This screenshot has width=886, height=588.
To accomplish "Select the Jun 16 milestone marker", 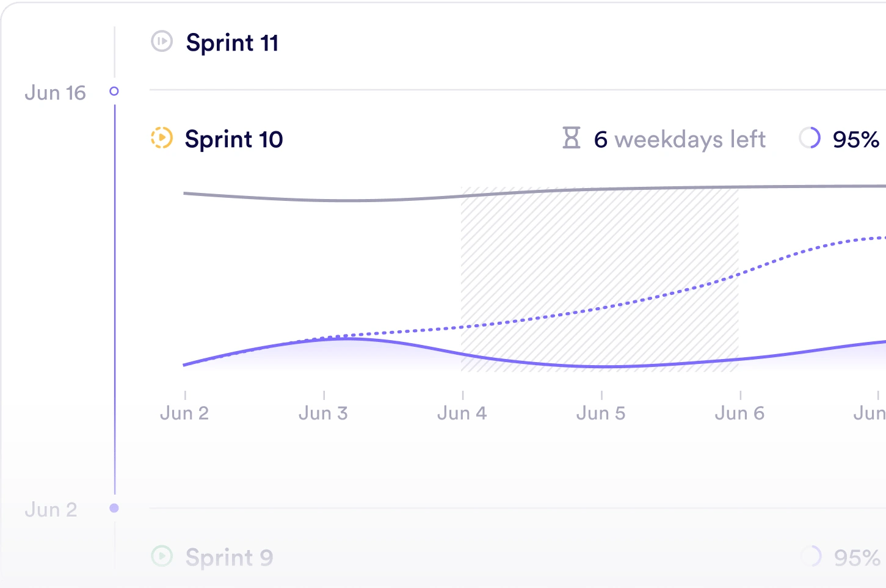I will point(114,92).
